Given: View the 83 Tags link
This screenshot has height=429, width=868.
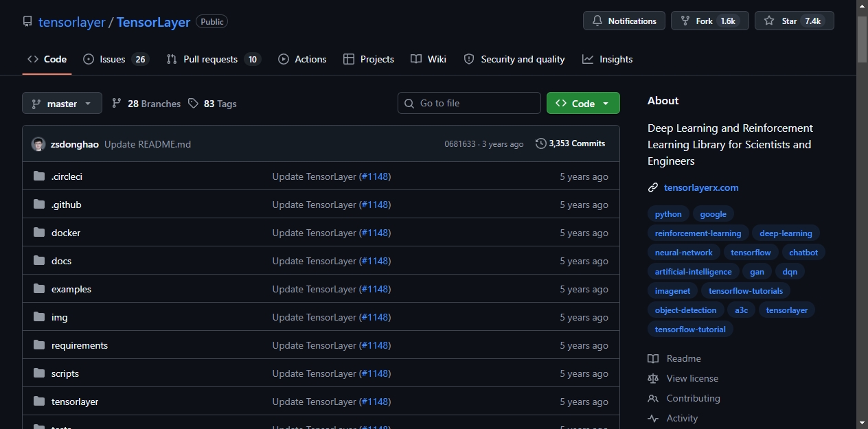Looking at the screenshot, I should pos(212,104).
